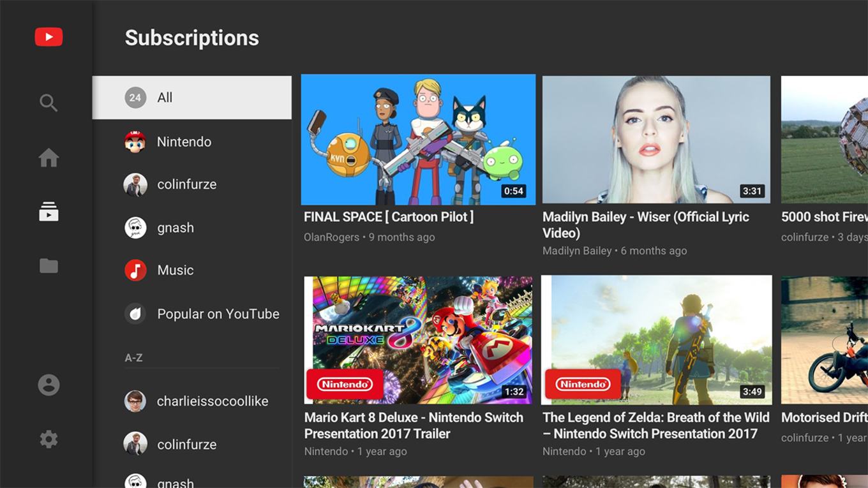Viewport: 868px width, 488px height.
Task: Click the 1:32 duration badge
Action: [x=514, y=392]
